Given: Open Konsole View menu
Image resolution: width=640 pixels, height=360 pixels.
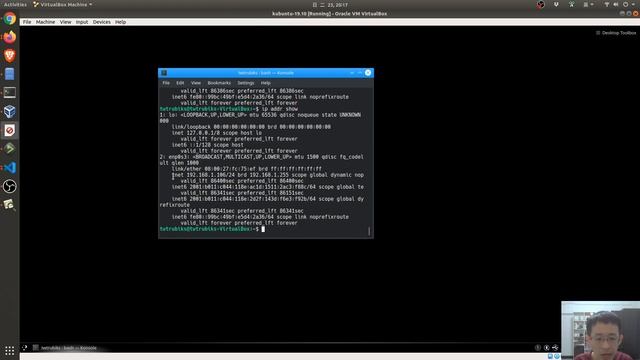Looking at the screenshot, I should 196,83.
